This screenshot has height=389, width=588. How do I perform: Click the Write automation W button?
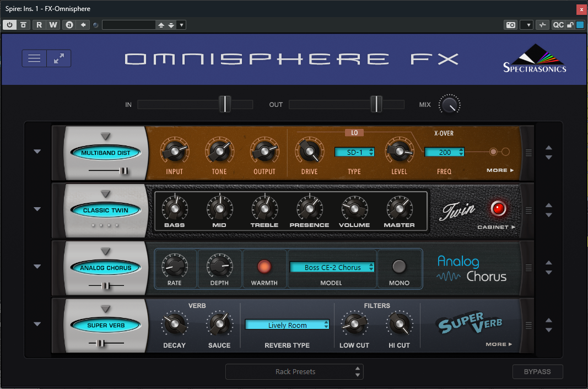point(53,25)
